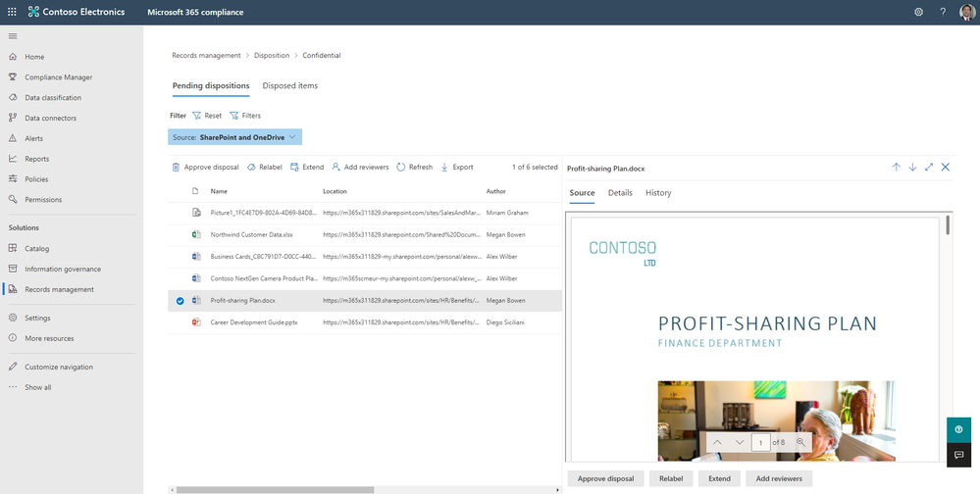Screen dimensions: 980x494
Task: Go to next page in document viewer
Action: click(x=740, y=442)
